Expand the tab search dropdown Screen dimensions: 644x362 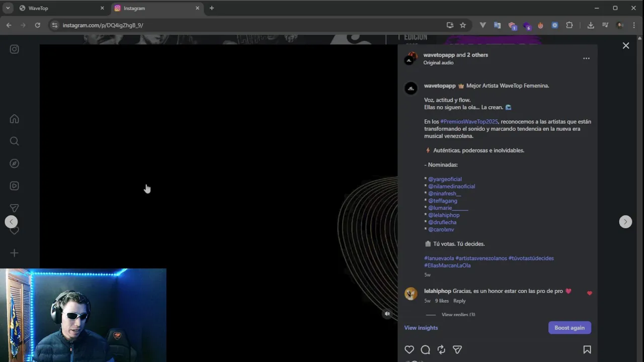pos(8,8)
